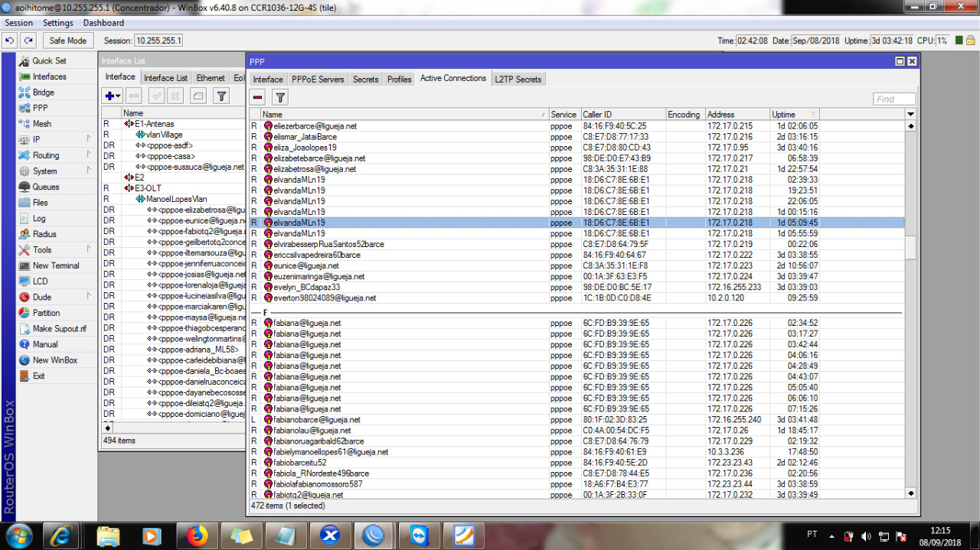The width and height of the screenshot is (980, 550).
Task: Switch to the PPPoE Servers tab
Action: [318, 79]
